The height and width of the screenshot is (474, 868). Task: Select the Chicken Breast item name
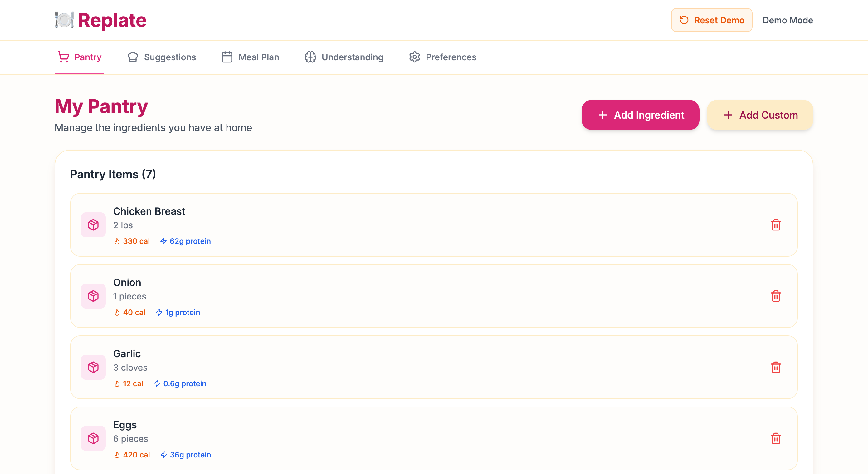pyautogui.click(x=149, y=211)
